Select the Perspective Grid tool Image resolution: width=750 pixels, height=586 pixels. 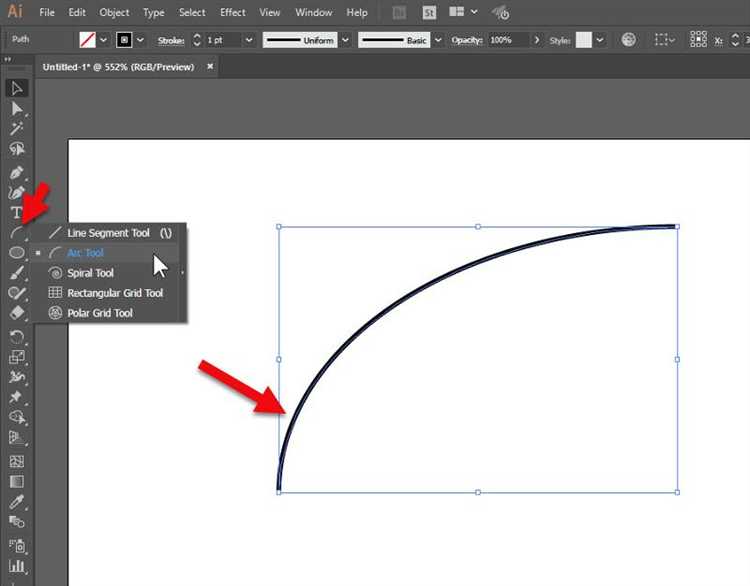point(17,437)
